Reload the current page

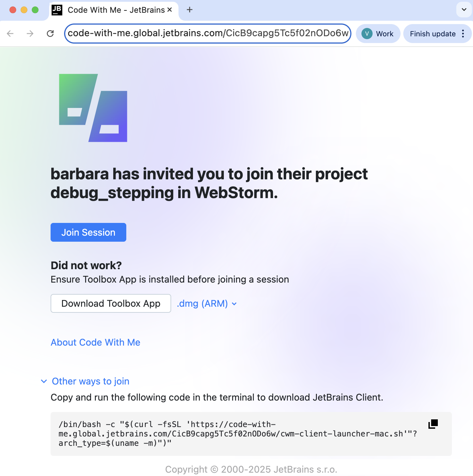tap(51, 34)
